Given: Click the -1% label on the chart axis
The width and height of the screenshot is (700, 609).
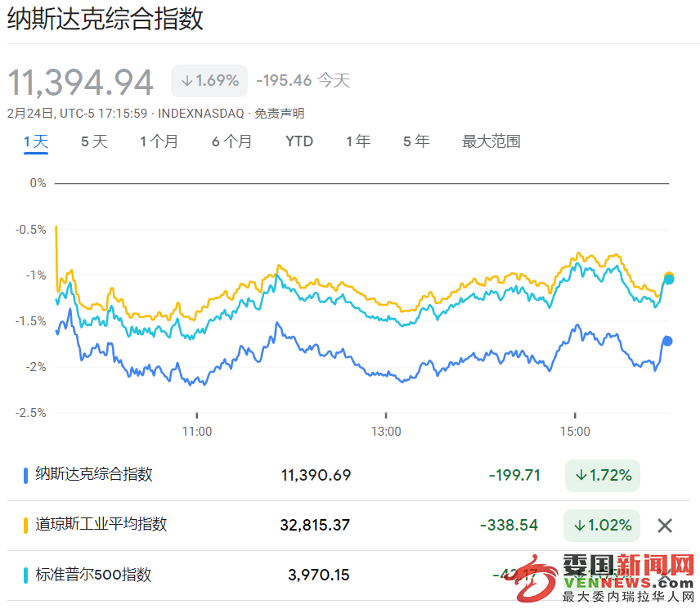Looking at the screenshot, I should [36, 275].
